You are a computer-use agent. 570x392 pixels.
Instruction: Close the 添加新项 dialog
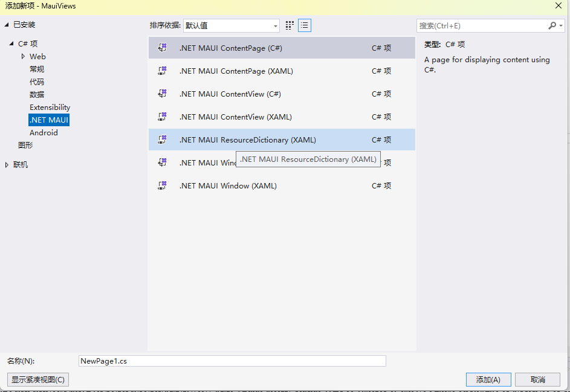pyautogui.click(x=559, y=6)
